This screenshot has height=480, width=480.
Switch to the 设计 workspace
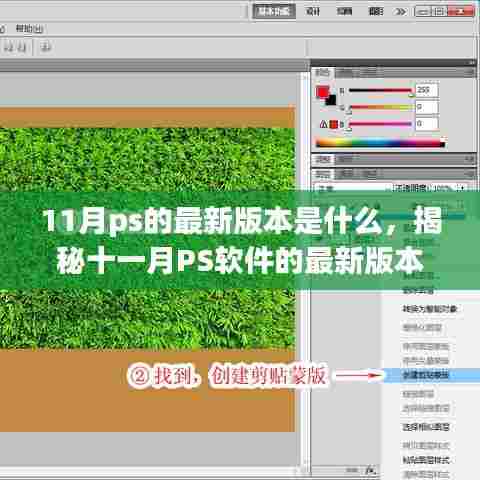[313, 12]
